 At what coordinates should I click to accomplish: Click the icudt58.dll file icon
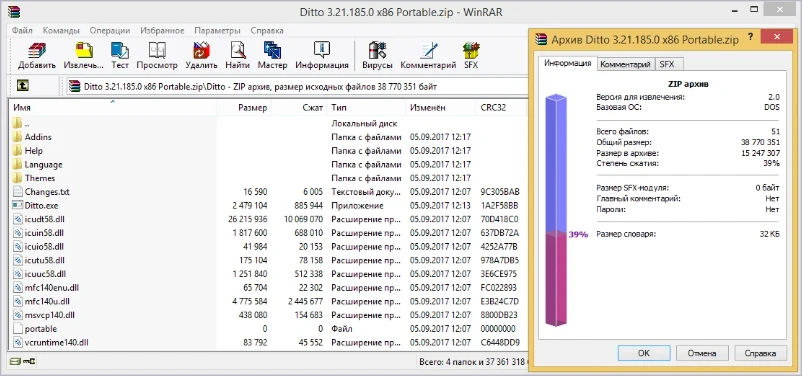pos(17,219)
